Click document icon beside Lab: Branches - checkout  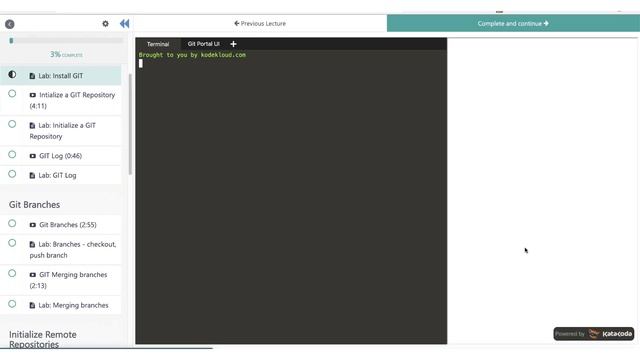tap(32, 244)
